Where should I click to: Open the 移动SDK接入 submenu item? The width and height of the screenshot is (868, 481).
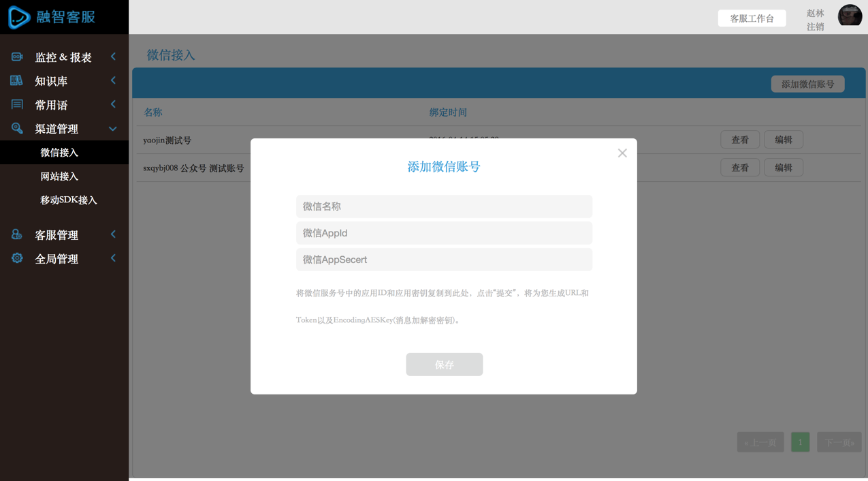click(x=68, y=200)
